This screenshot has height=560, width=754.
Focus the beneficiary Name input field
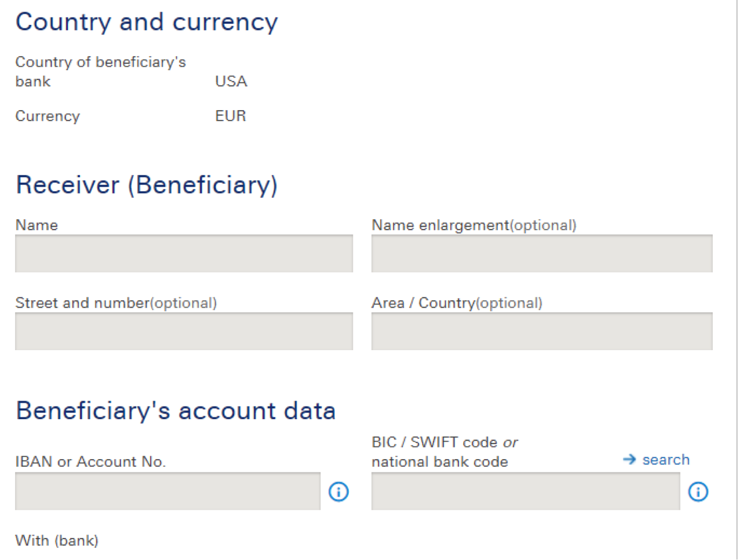click(184, 253)
